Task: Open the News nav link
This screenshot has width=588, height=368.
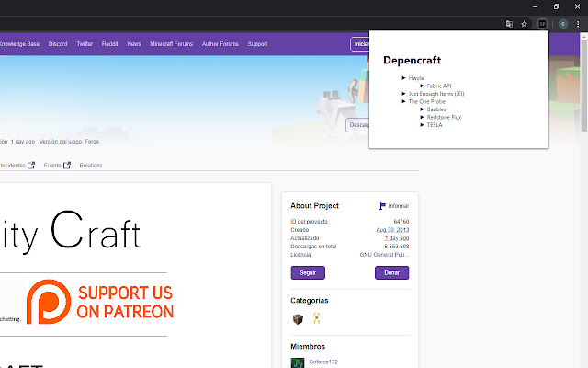Action: [134, 44]
